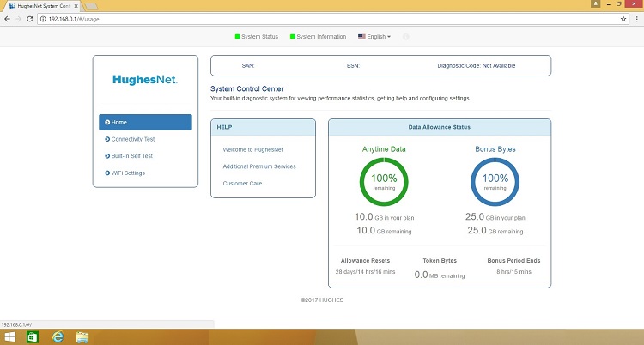The image size is (644, 345).
Task: Click the Bonus Bytes blue progress ring
Action: pos(495,182)
